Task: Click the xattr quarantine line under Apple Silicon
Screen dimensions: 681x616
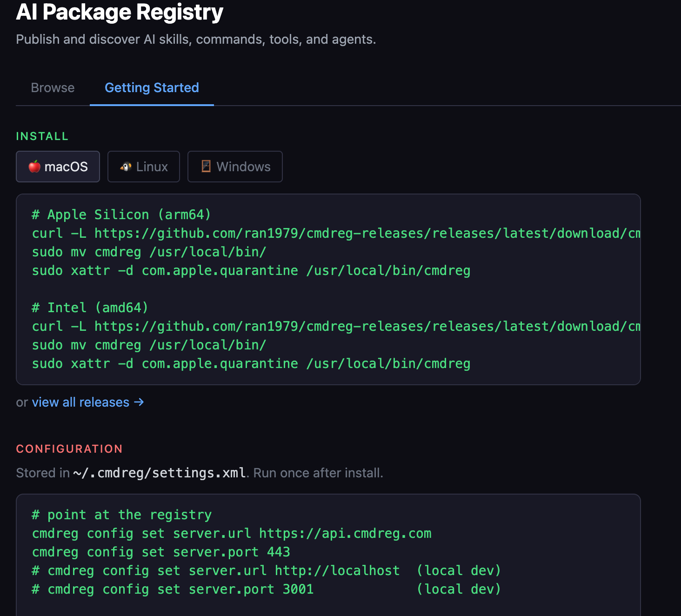Action: (251, 270)
